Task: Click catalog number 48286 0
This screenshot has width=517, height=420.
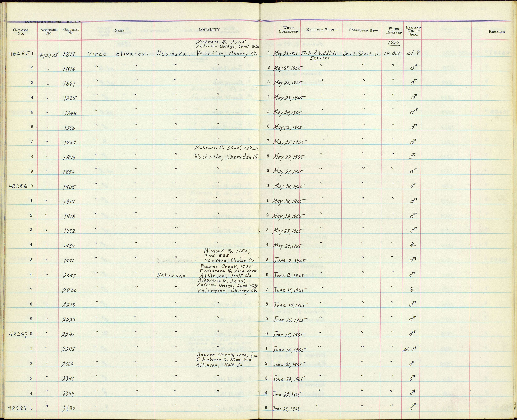Action: [x=21, y=186]
